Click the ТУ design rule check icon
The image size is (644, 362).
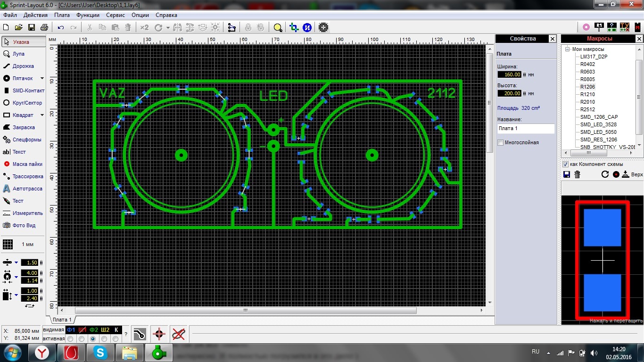(x=625, y=27)
